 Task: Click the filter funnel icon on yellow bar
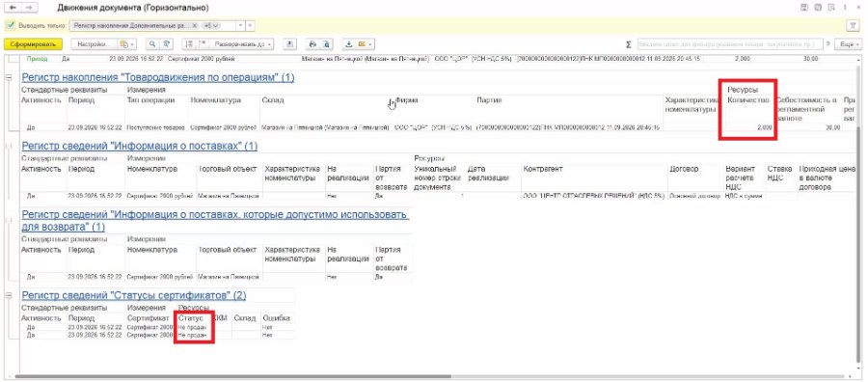pyautogui.click(x=854, y=26)
